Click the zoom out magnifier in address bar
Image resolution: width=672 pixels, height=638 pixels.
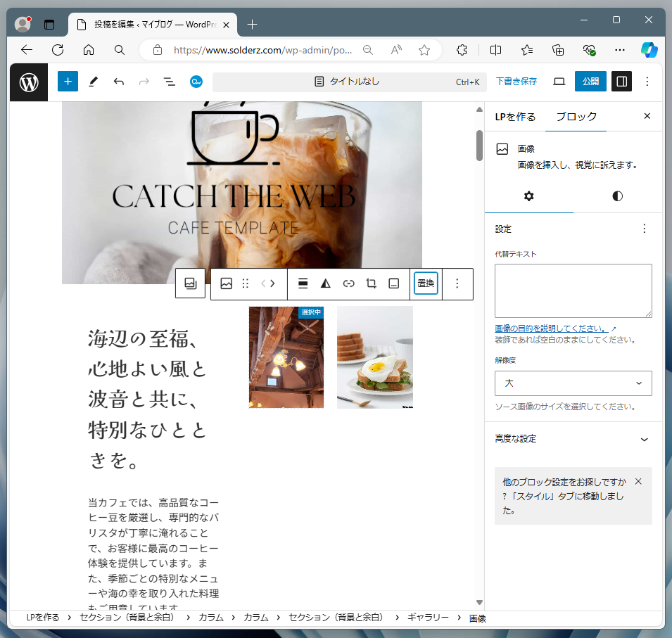[367, 50]
